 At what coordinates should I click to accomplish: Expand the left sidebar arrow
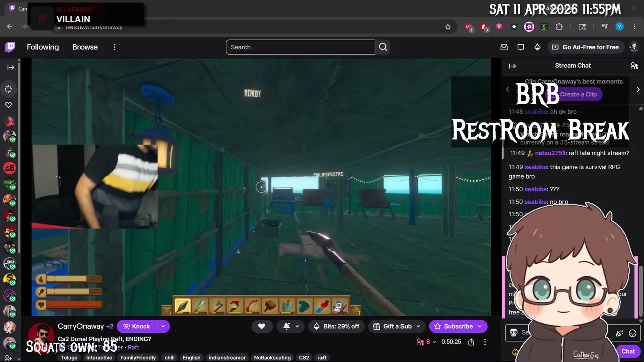(10, 67)
